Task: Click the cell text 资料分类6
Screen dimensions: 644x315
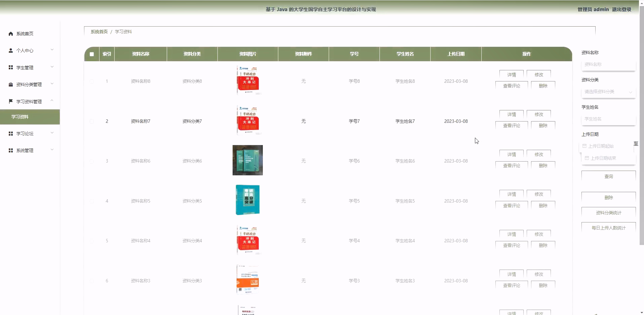Action: coord(192,161)
